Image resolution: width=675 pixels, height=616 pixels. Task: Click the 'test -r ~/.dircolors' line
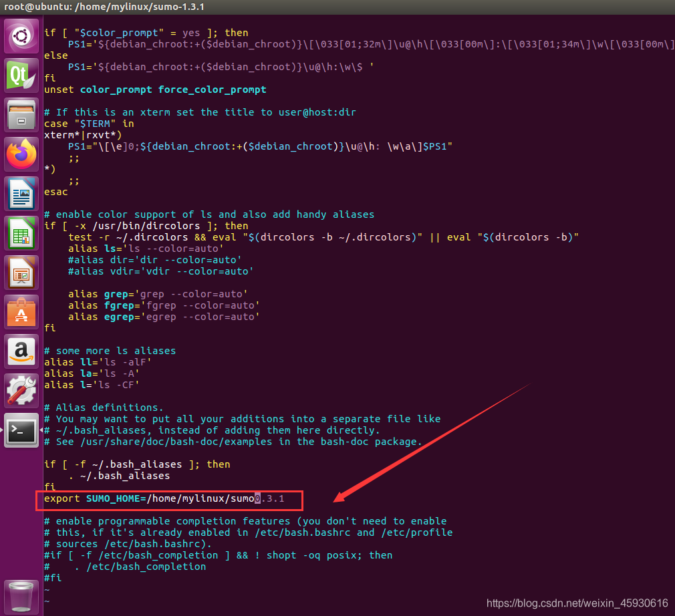pyautogui.click(x=323, y=237)
